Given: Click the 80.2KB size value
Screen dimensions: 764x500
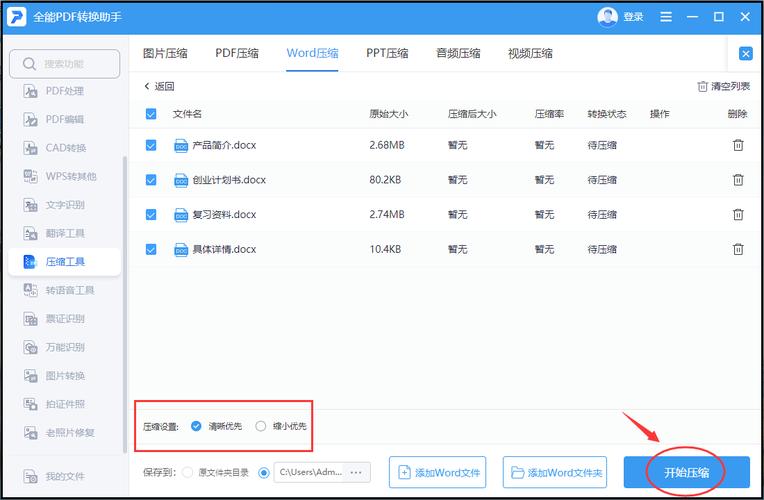Looking at the screenshot, I should click(385, 180).
